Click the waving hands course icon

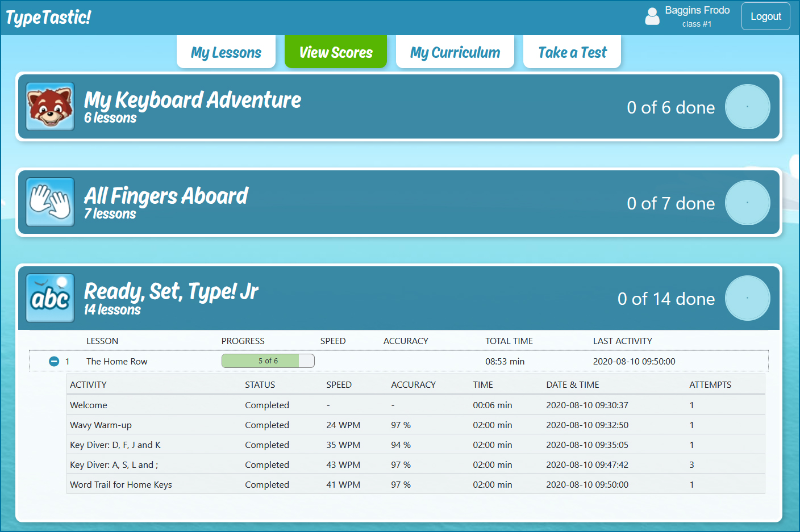pyautogui.click(x=51, y=202)
